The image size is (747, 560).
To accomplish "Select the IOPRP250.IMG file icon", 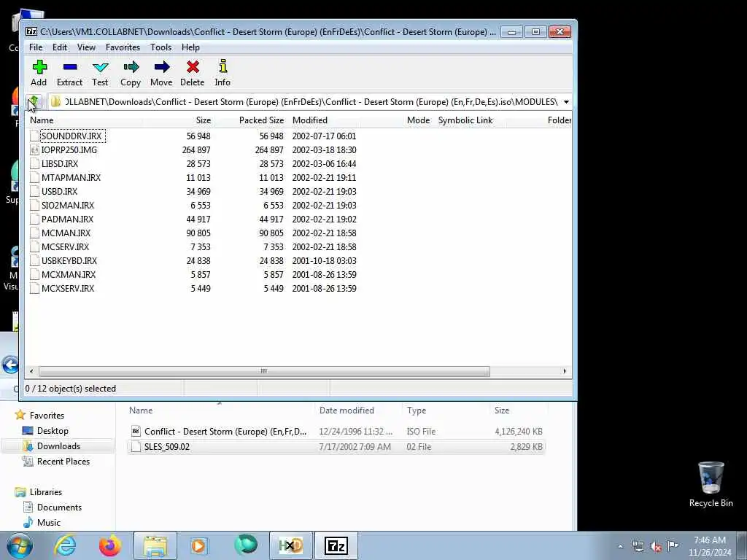I will click(x=34, y=150).
